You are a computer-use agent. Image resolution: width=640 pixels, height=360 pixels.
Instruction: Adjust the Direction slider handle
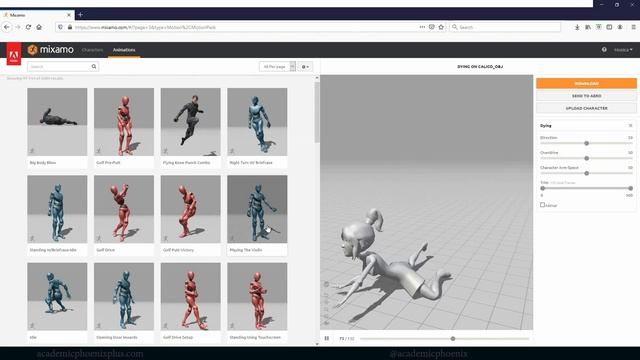[x=587, y=143]
